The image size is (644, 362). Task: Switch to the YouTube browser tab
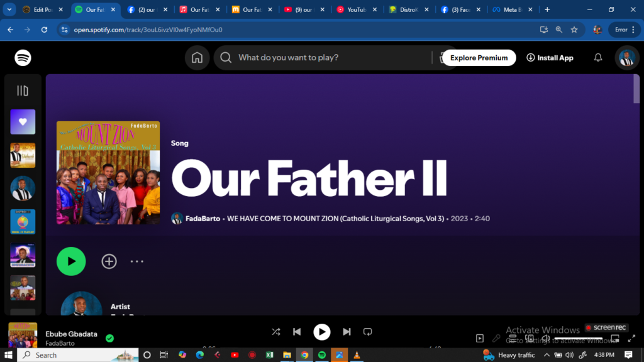pos(358,9)
